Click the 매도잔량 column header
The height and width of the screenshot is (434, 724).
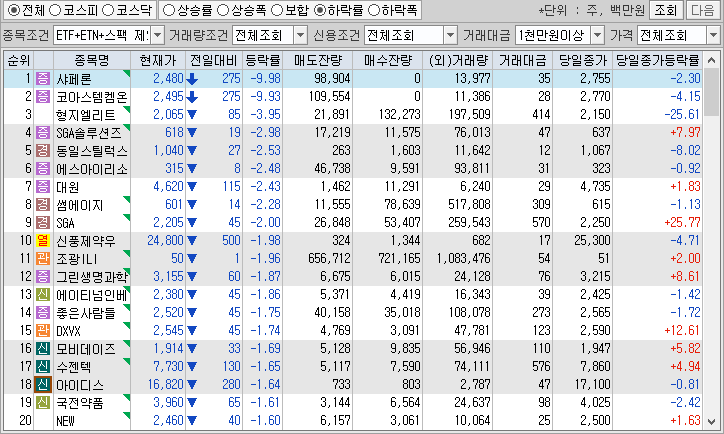(318, 60)
